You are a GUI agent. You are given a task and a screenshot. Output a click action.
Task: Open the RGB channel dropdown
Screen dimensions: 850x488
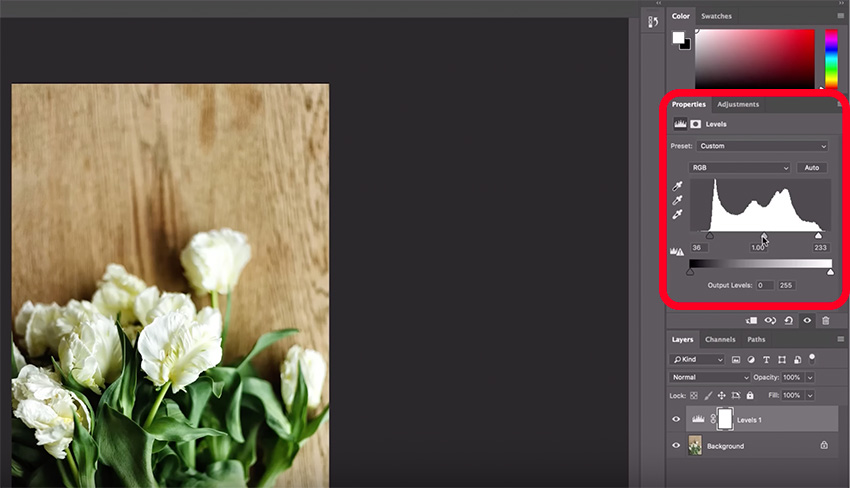coord(740,168)
